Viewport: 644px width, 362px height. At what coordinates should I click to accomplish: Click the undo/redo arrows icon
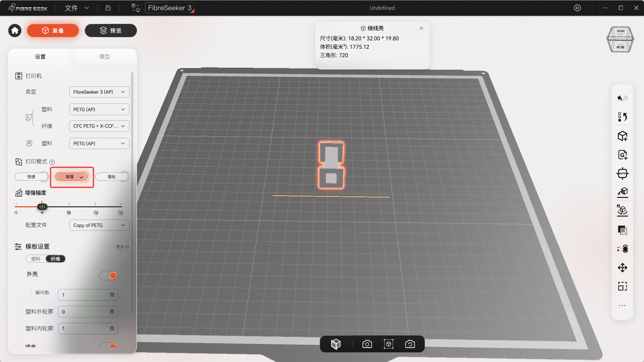[x=622, y=98]
